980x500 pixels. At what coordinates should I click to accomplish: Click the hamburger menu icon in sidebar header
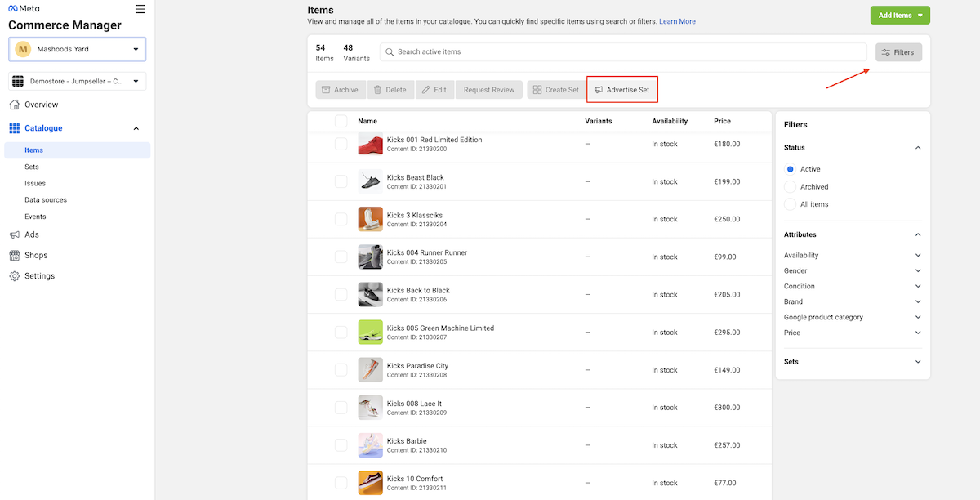[140, 9]
